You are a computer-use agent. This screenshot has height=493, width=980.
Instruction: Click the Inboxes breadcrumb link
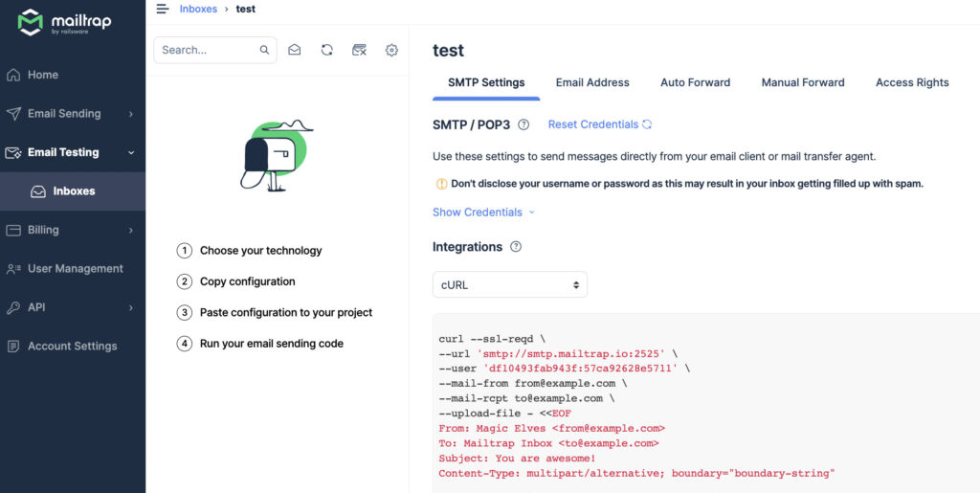198,9
